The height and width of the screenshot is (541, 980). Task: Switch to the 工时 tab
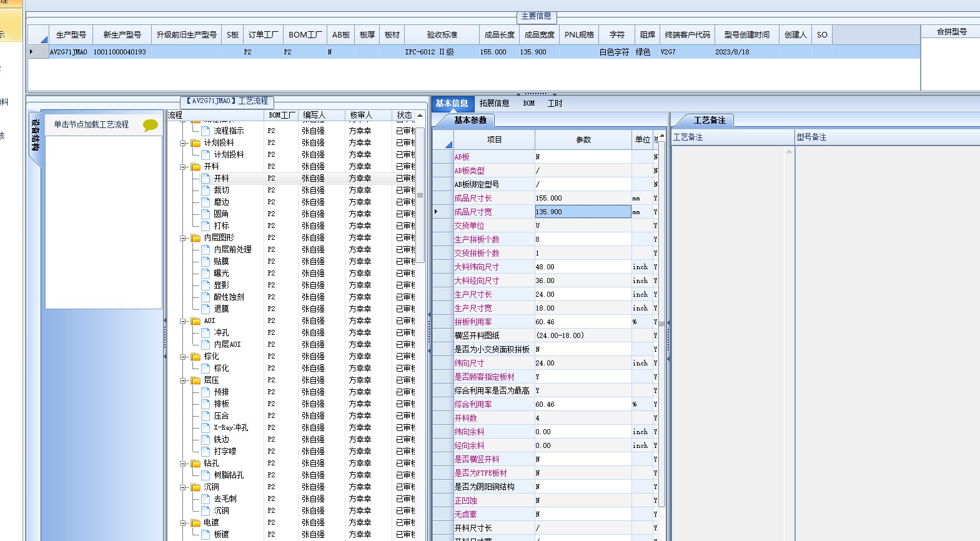point(555,104)
